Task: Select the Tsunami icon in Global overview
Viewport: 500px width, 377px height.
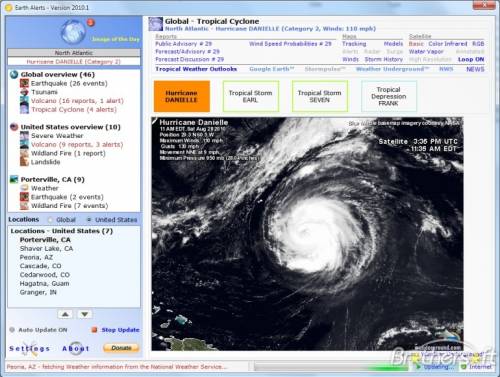Action: pos(24,92)
